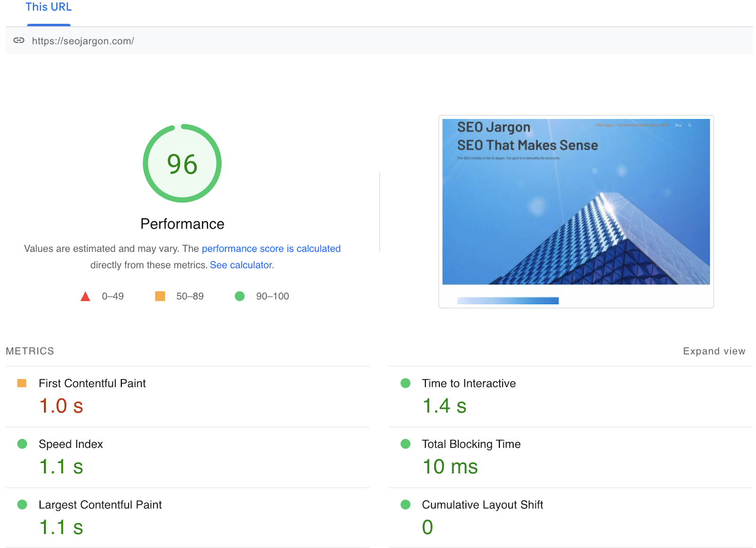Click the orange square 50–89 legend icon
This screenshot has width=756, height=548.
pos(160,296)
